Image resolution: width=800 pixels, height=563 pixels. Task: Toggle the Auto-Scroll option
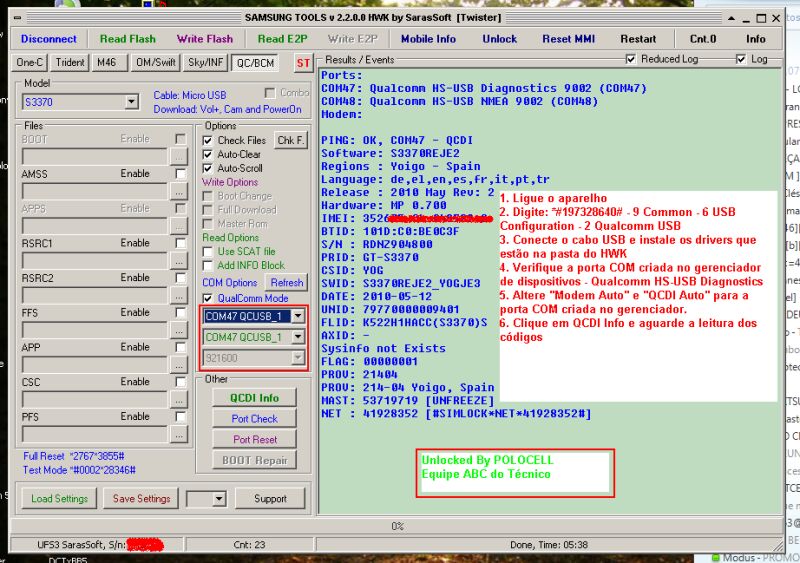[x=208, y=168]
